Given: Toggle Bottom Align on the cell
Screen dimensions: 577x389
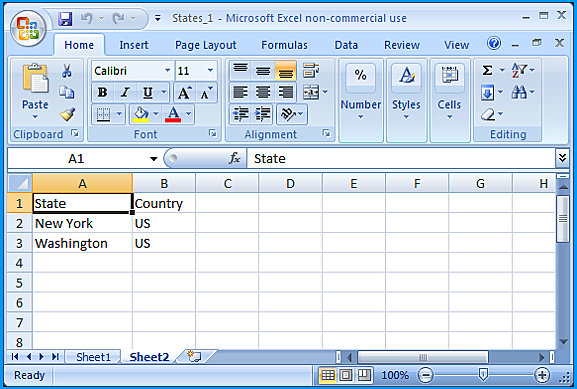Looking at the screenshot, I should click(x=285, y=70).
